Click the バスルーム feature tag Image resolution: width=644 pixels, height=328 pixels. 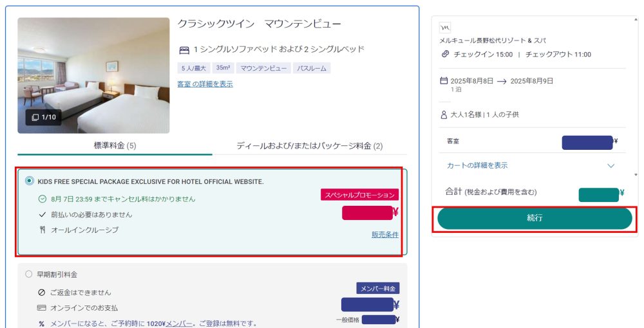(311, 68)
